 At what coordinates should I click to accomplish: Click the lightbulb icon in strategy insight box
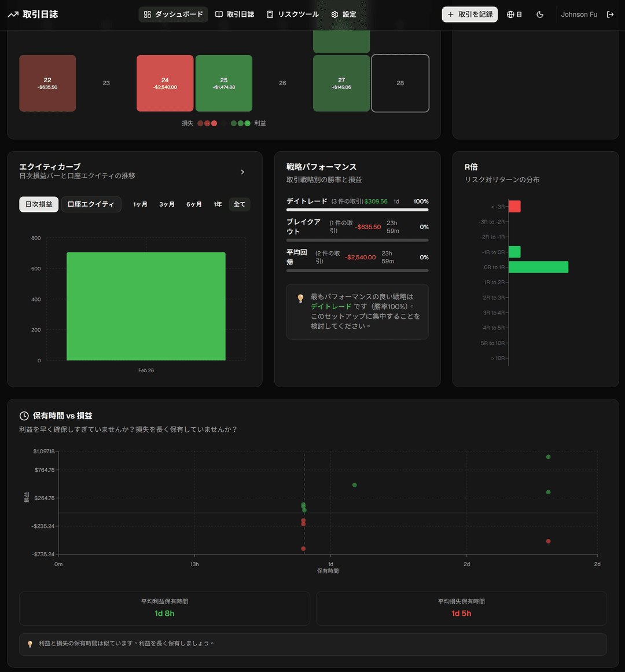(300, 298)
